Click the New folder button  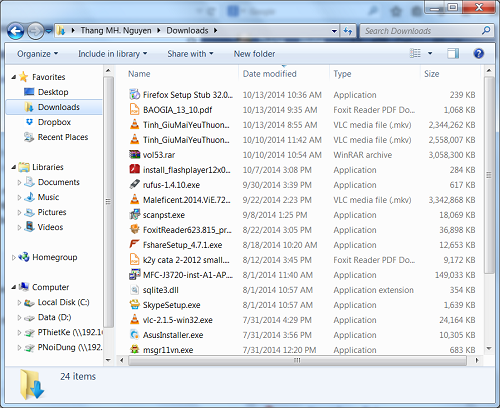254,54
